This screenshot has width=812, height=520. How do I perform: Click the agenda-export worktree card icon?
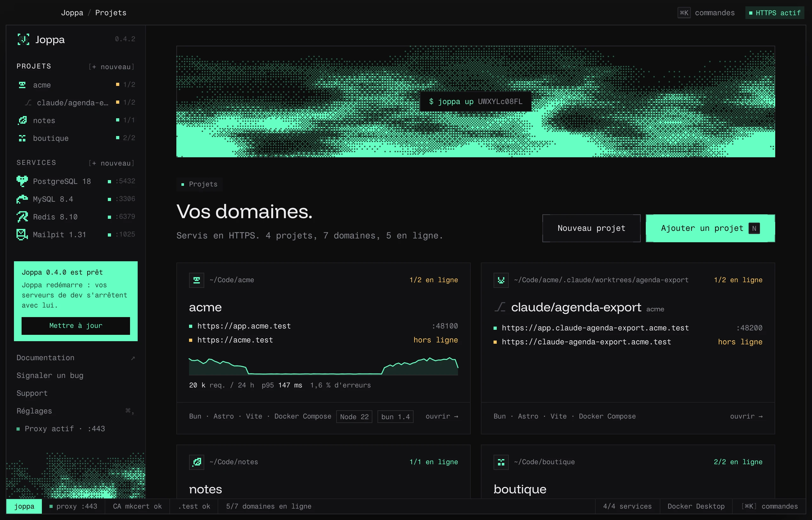pyautogui.click(x=501, y=280)
